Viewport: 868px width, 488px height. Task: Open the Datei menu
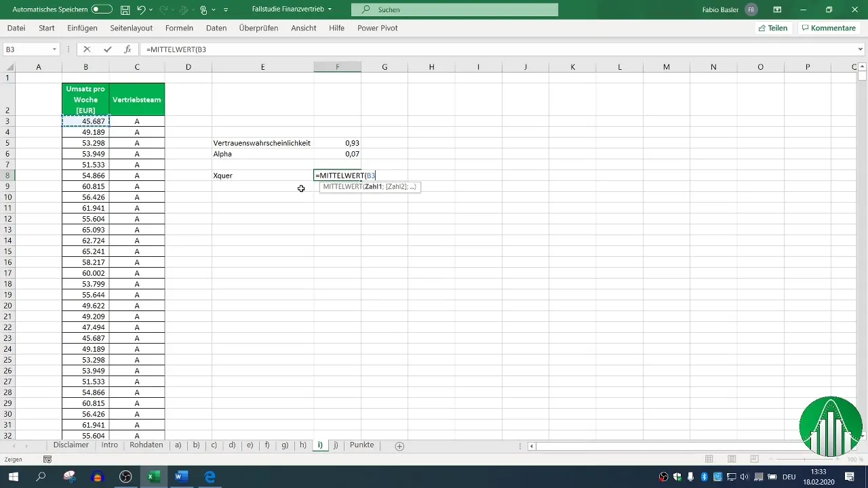(x=16, y=28)
